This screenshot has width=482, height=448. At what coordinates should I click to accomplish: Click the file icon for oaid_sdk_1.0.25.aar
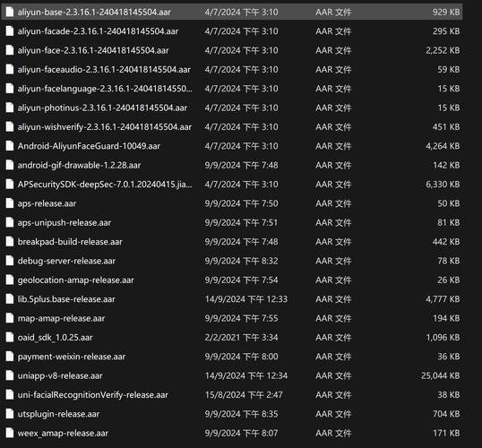coord(10,337)
